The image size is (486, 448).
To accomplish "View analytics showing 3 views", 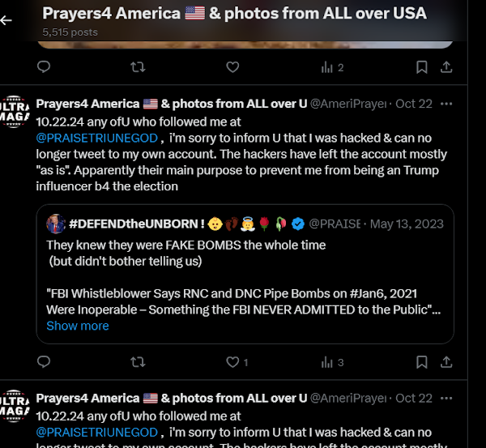I will tap(329, 362).
